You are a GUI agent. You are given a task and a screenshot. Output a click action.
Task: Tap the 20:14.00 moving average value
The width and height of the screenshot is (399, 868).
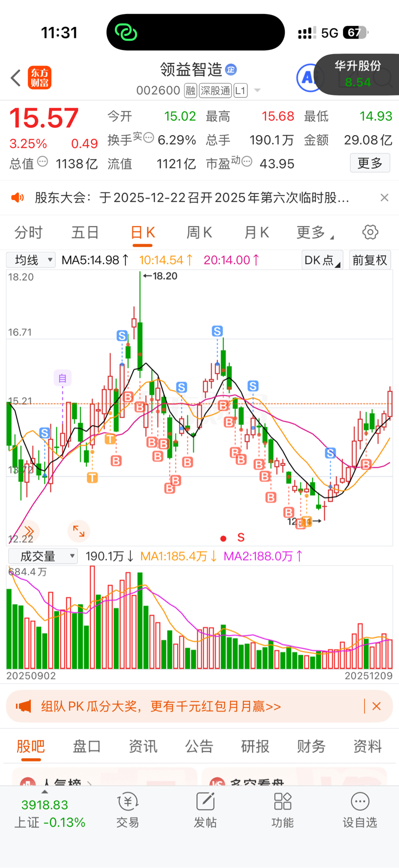[x=232, y=260]
